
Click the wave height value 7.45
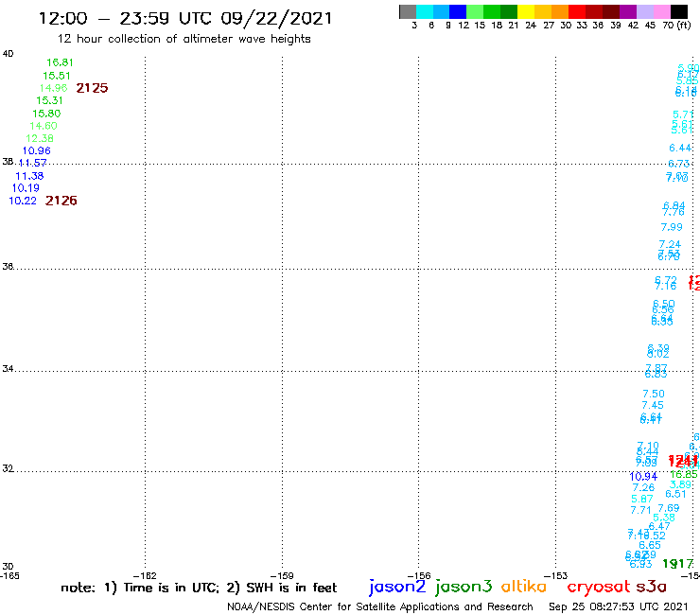point(653,405)
